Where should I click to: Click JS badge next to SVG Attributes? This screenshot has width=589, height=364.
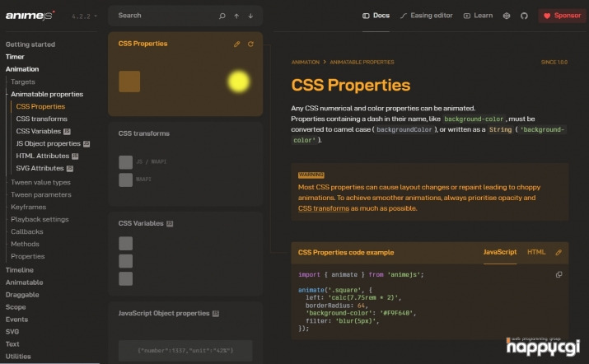(x=70, y=169)
